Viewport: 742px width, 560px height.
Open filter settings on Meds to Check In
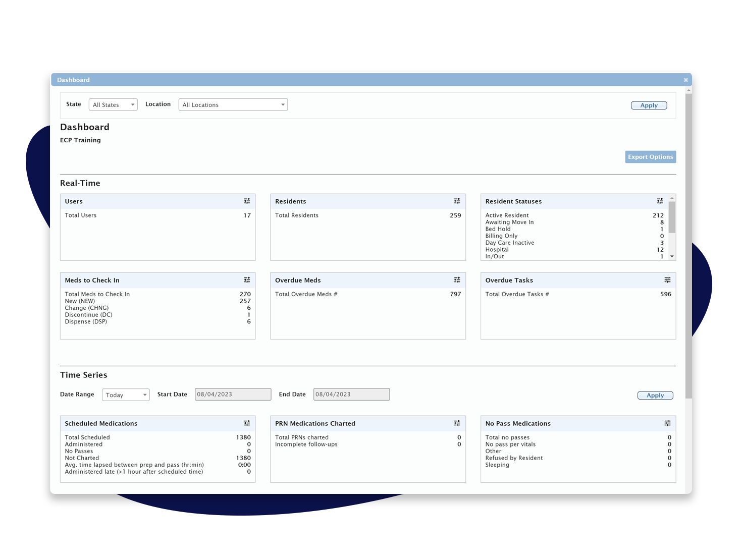[x=247, y=279]
